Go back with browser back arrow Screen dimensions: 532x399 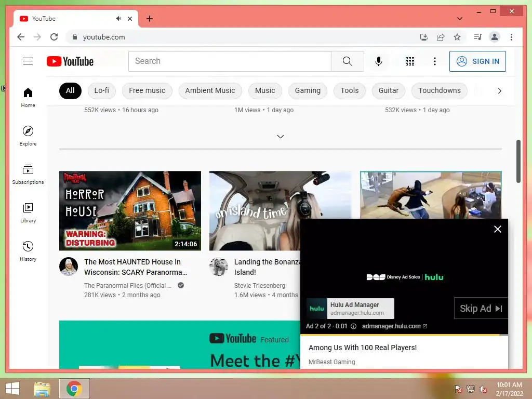(21, 37)
